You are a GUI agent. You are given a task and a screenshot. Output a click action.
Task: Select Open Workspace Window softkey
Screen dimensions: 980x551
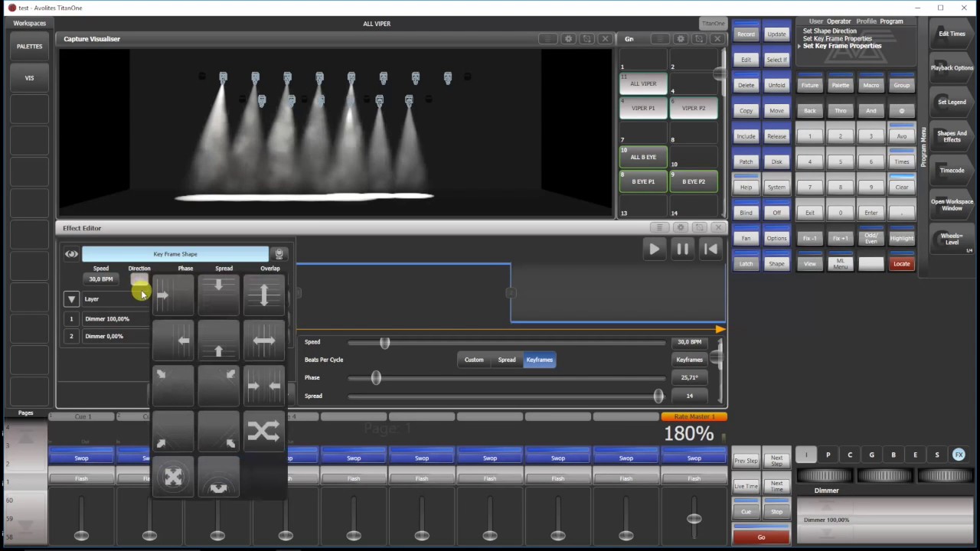click(x=952, y=205)
